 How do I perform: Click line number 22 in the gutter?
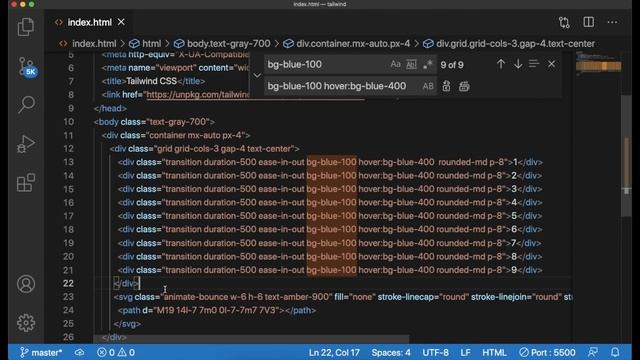69,283
